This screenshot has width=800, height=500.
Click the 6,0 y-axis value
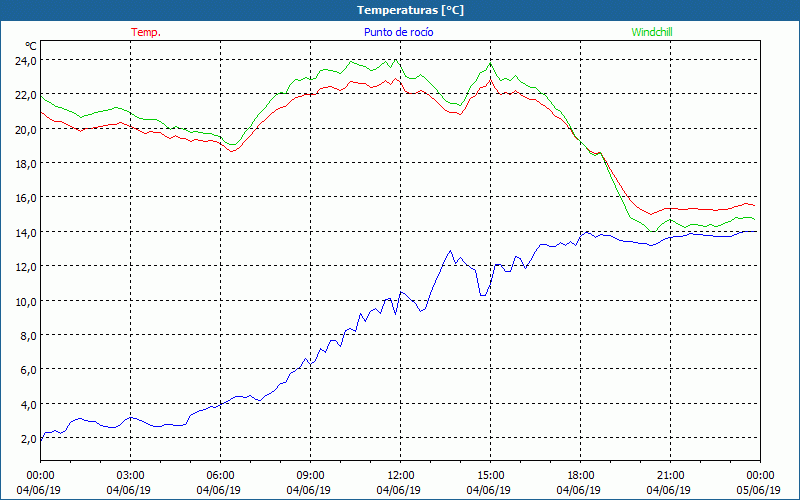pos(28,370)
